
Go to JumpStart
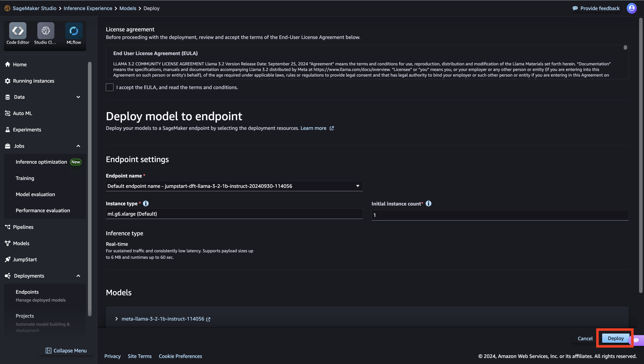point(25,259)
